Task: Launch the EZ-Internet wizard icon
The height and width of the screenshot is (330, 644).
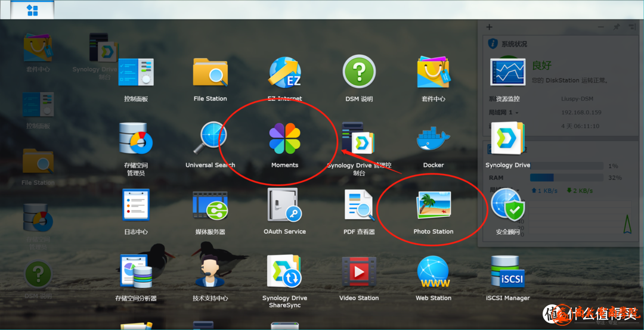Action: (x=285, y=72)
